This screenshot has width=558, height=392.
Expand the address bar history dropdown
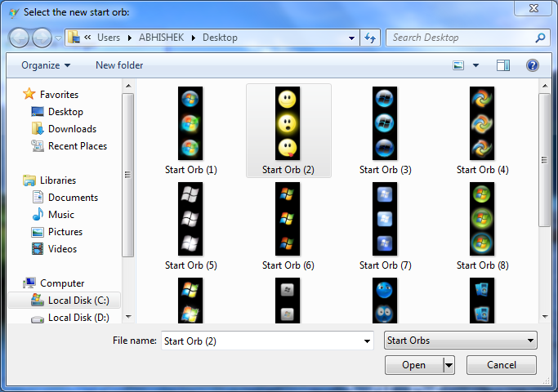[351, 38]
